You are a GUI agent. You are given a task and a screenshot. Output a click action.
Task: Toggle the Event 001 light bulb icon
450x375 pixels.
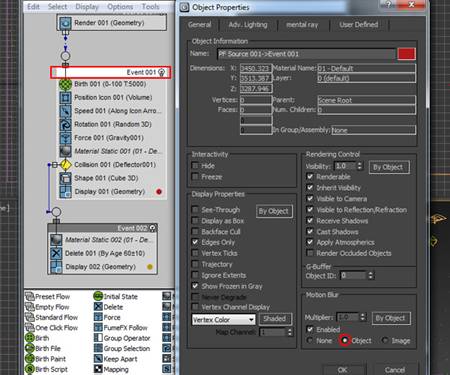pos(162,72)
